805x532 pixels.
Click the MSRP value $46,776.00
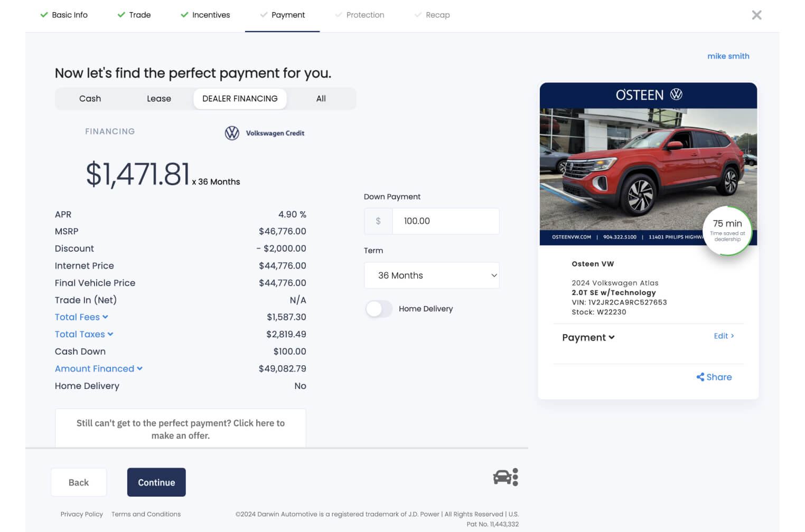pyautogui.click(x=283, y=231)
